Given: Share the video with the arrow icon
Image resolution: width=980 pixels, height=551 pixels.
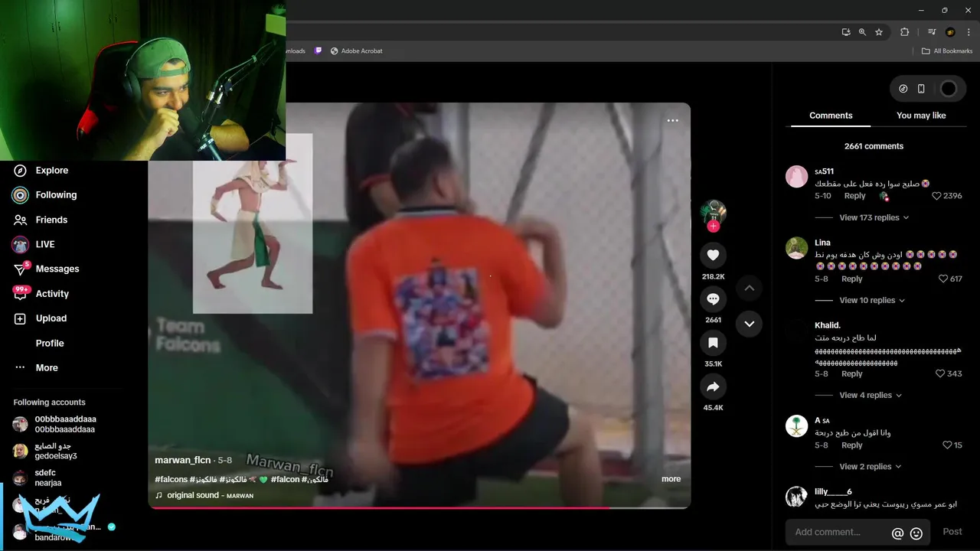Looking at the screenshot, I should [713, 386].
